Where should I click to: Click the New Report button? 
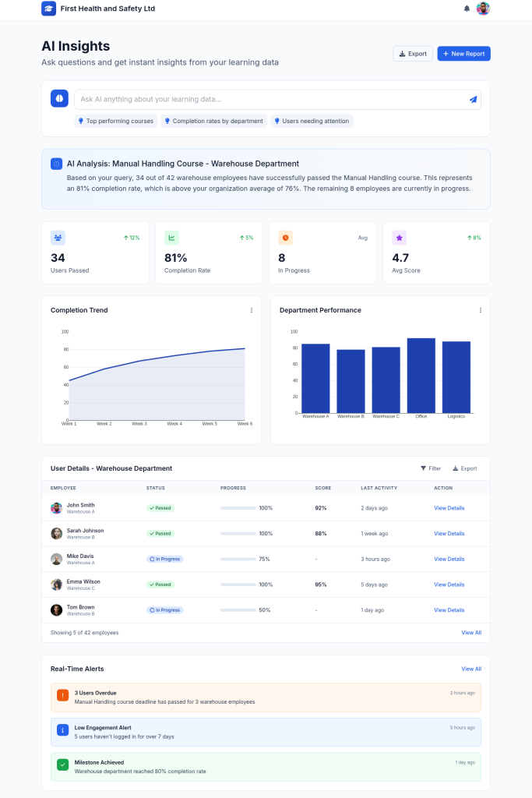(x=463, y=54)
